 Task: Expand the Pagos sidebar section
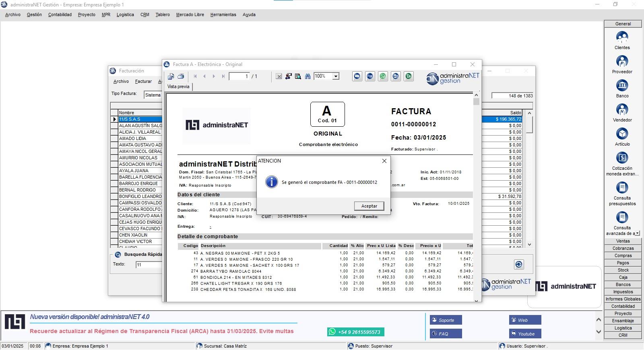pyautogui.click(x=623, y=263)
